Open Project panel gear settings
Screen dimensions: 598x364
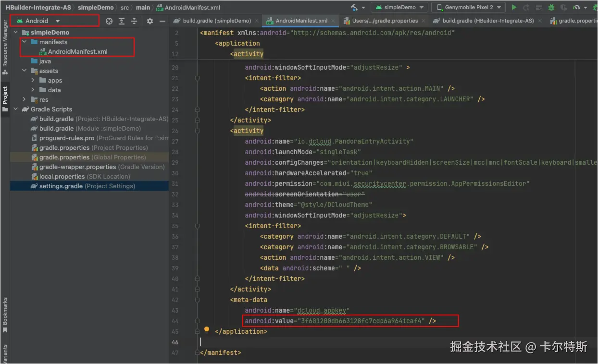click(x=150, y=21)
